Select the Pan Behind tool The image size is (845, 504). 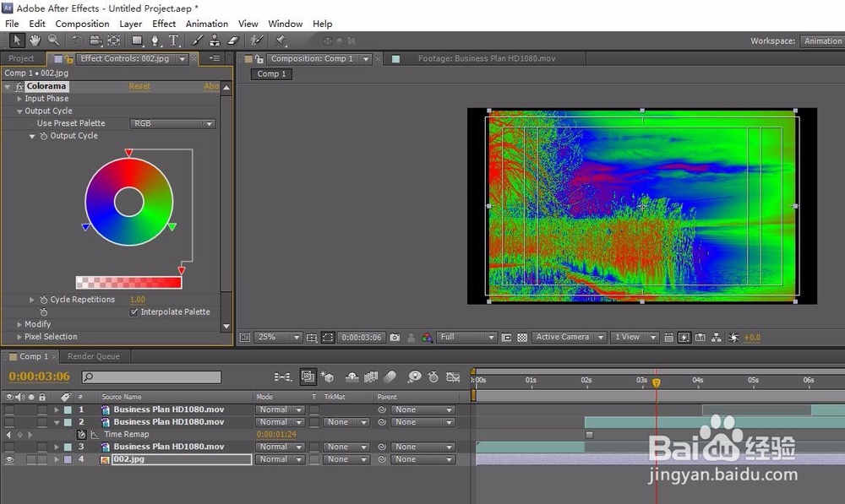click(x=114, y=41)
